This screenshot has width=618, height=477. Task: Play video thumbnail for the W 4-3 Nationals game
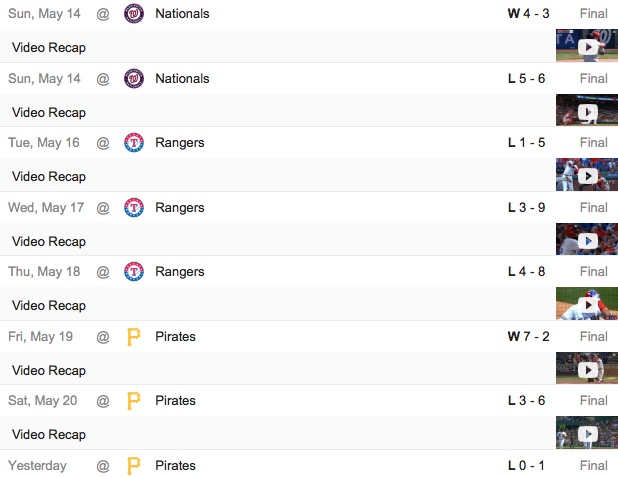click(x=586, y=46)
